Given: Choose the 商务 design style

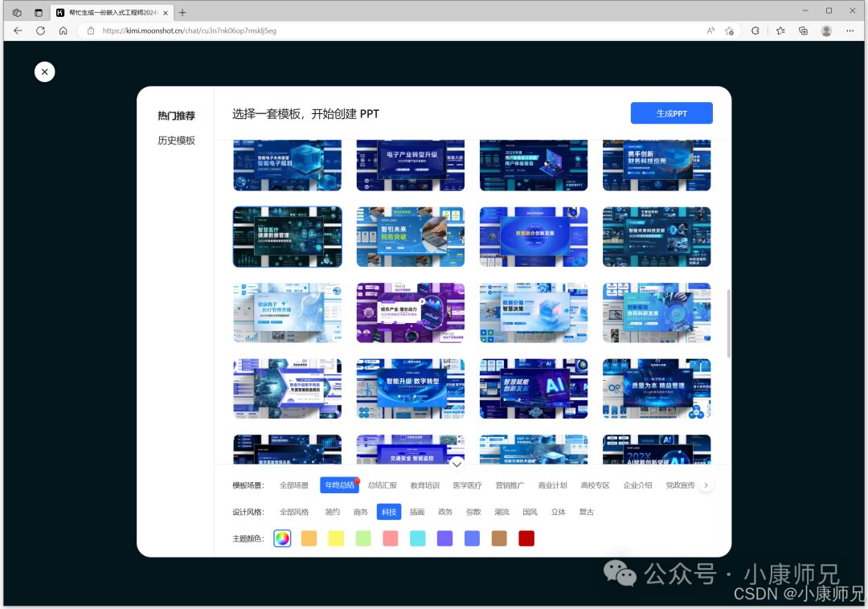Looking at the screenshot, I should [x=361, y=512].
